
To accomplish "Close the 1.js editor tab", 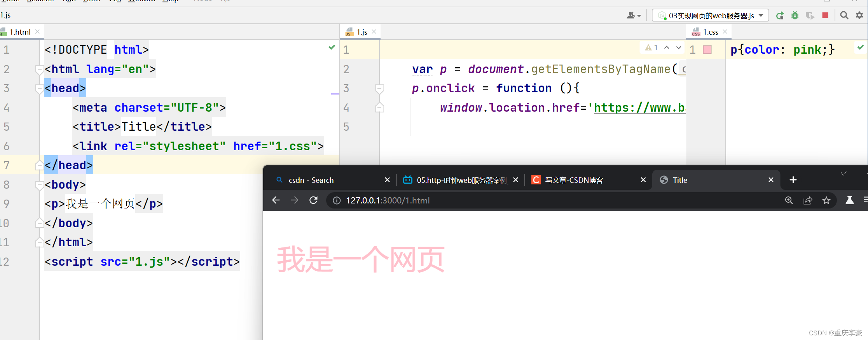I will [x=374, y=32].
